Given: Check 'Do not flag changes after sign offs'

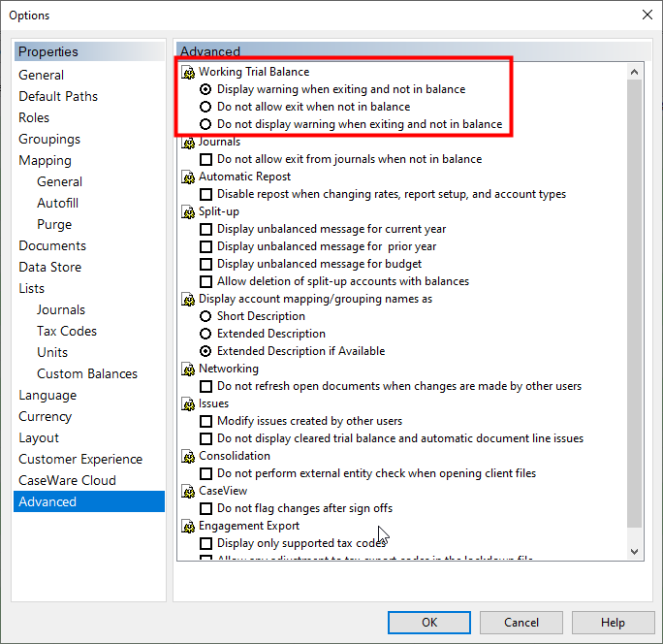Looking at the screenshot, I should point(205,508).
